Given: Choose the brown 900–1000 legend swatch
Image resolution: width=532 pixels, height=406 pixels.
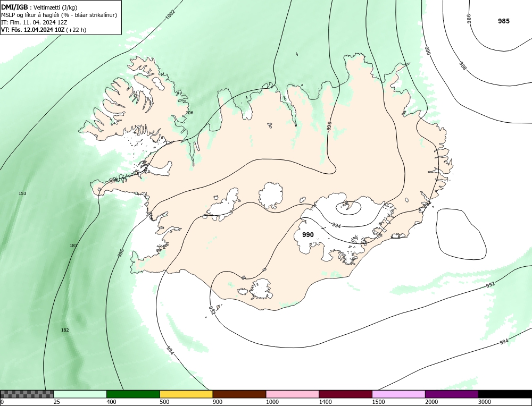Looking at the screenshot, I should click(x=239, y=394).
